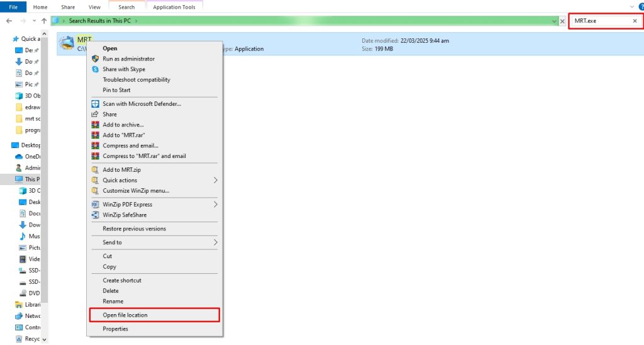Click the Recycle Bin icon in the sidebar

point(18,339)
